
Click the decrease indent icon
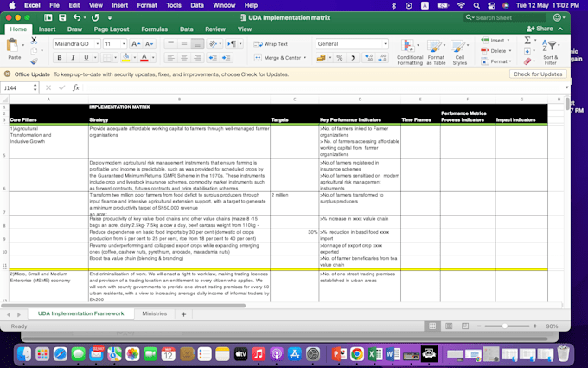213,58
